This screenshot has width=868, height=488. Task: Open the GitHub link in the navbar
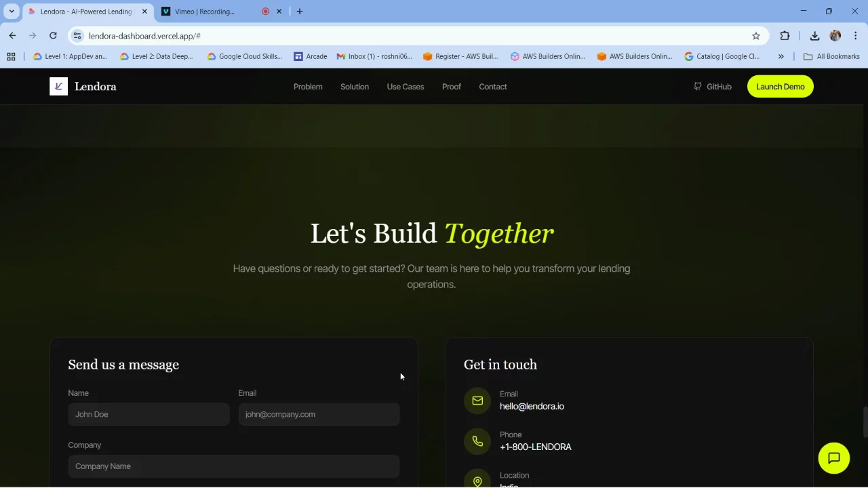pyautogui.click(x=712, y=87)
